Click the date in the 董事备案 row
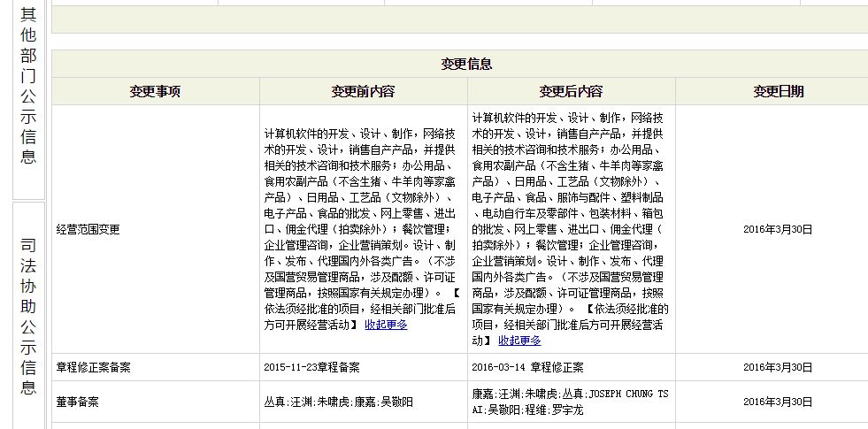This screenshot has width=868, height=429. [777, 402]
